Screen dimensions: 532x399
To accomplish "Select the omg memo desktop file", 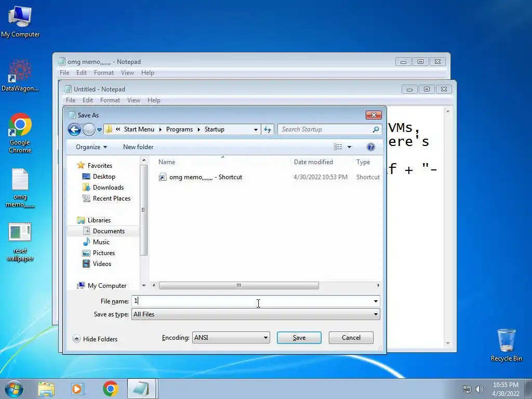I will tap(20, 188).
